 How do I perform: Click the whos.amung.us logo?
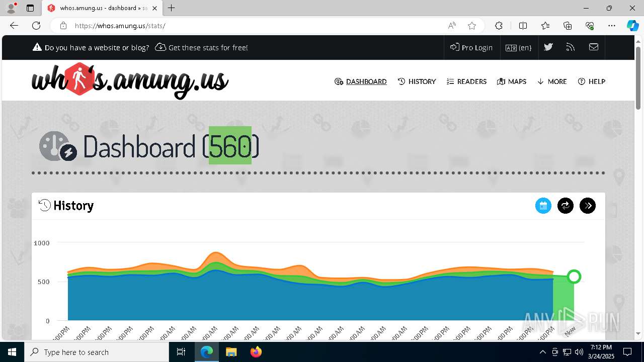[130, 80]
